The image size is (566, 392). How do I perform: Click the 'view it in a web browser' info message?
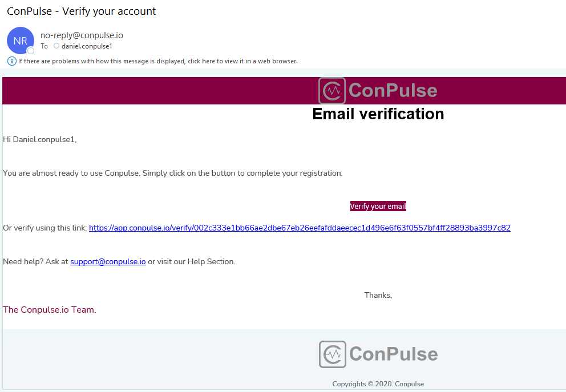(158, 61)
